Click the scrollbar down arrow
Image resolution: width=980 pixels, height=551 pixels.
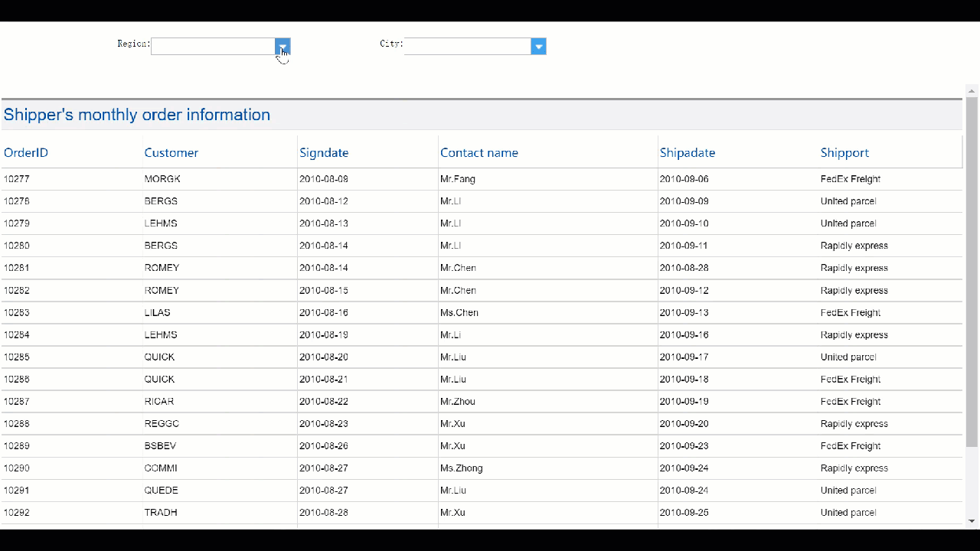[971, 521]
